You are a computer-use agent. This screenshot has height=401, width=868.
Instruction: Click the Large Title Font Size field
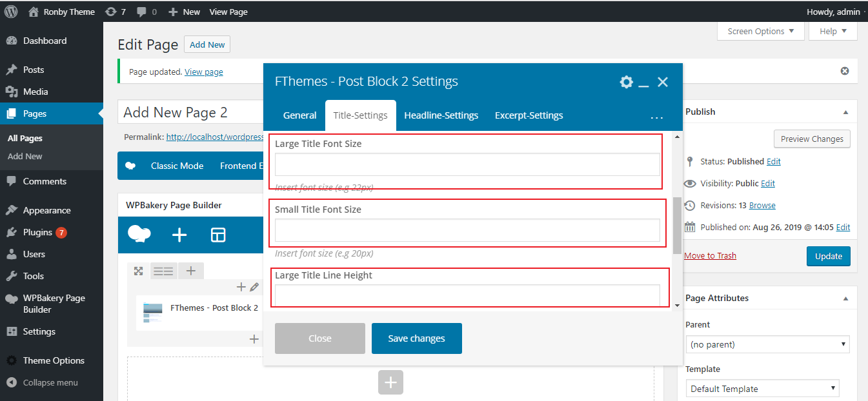467,164
